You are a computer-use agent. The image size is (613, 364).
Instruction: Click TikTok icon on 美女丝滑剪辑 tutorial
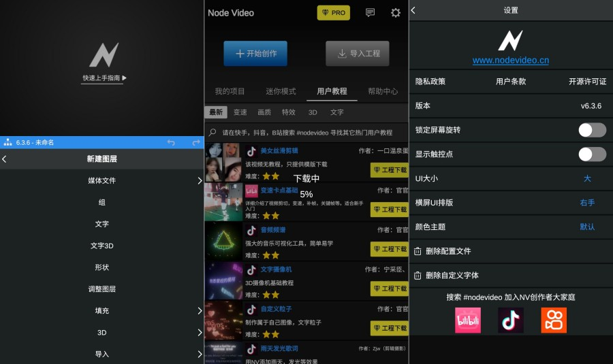[251, 151]
